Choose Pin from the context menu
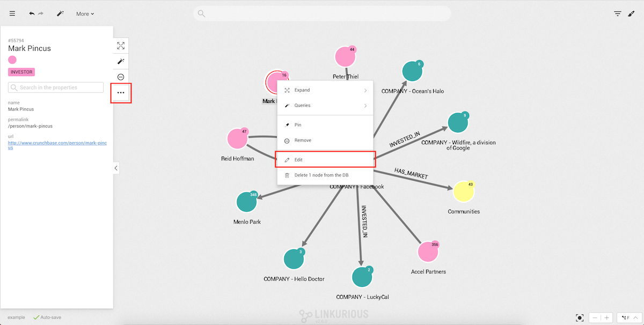644x325 pixels. coord(325,125)
